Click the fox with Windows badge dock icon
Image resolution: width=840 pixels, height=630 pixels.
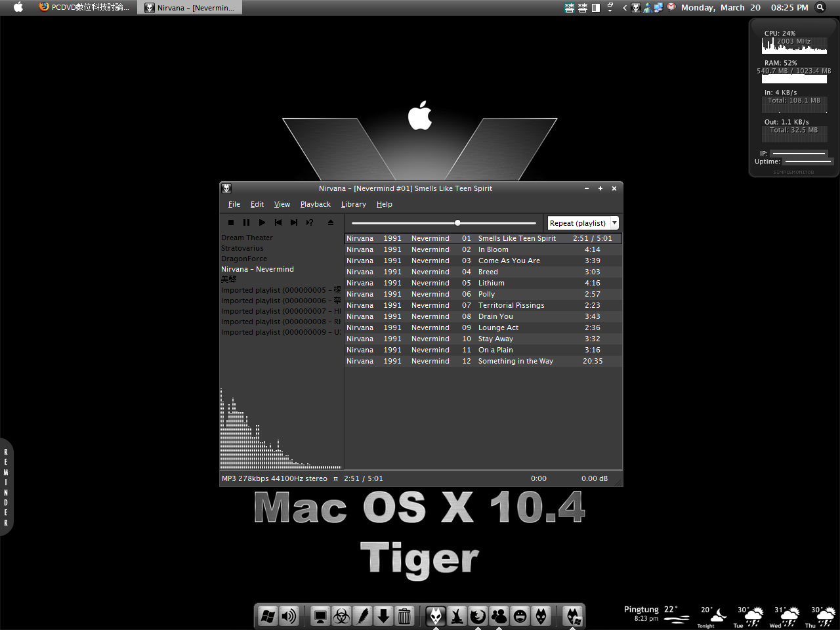(573, 616)
